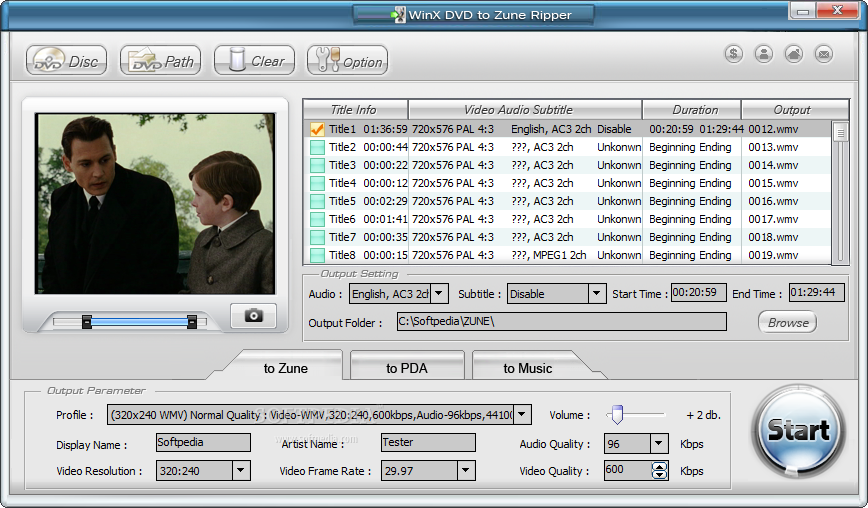The height and width of the screenshot is (508, 868).
Task: Click the Output Folder path field
Action: 561,322
